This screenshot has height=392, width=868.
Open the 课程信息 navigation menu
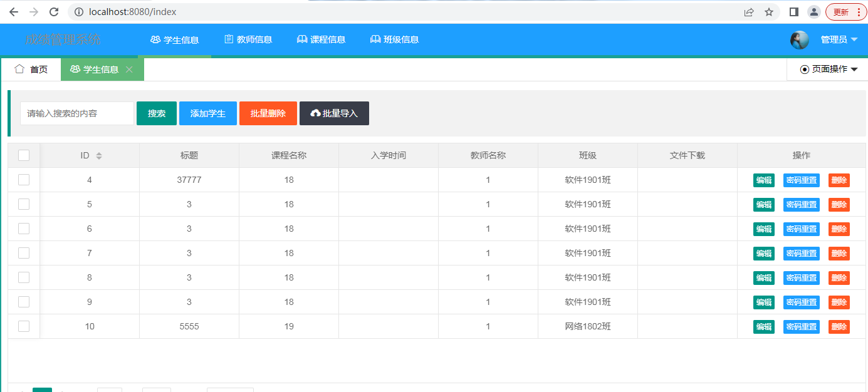321,39
